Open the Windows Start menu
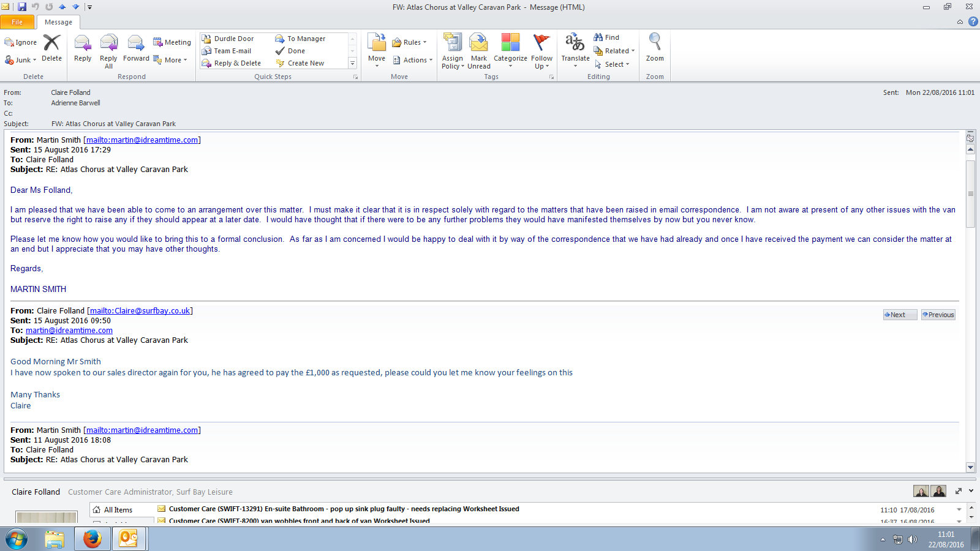Image resolution: width=980 pixels, height=551 pixels. tap(17, 539)
